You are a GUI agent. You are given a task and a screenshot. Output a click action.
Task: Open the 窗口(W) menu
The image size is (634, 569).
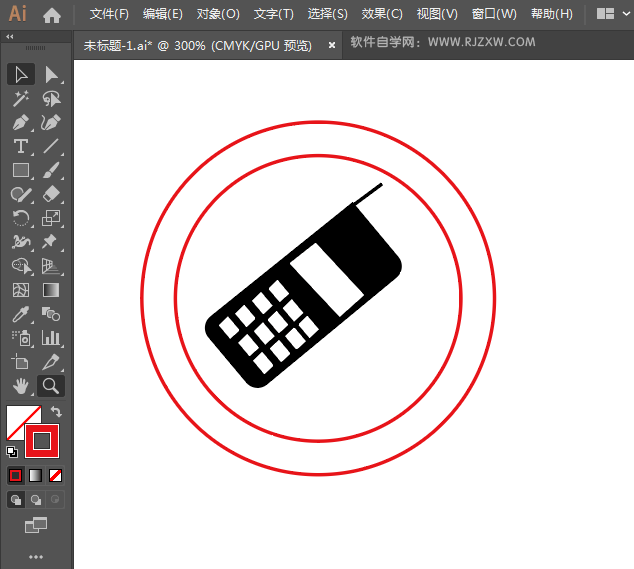[x=494, y=14]
